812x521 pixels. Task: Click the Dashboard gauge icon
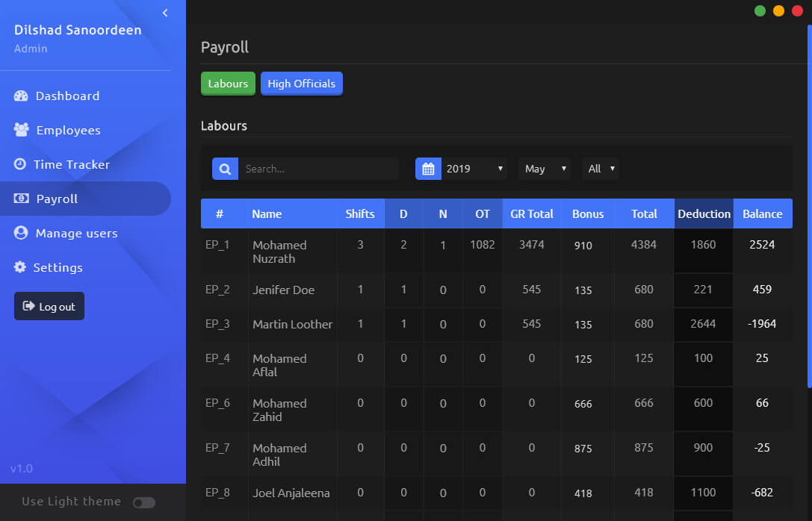[22, 96]
